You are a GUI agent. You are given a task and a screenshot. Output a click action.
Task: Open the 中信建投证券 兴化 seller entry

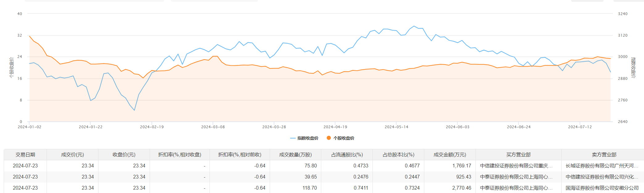(x=601, y=177)
